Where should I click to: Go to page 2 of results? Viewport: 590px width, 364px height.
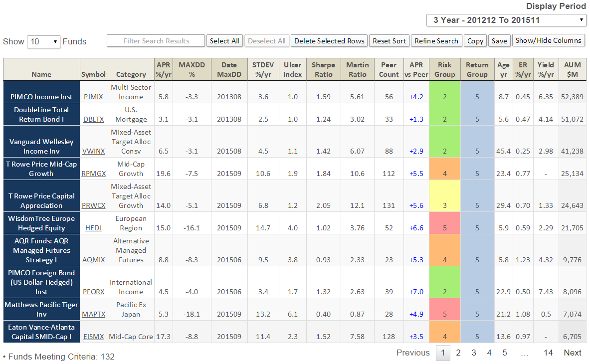pyautogui.click(x=458, y=353)
